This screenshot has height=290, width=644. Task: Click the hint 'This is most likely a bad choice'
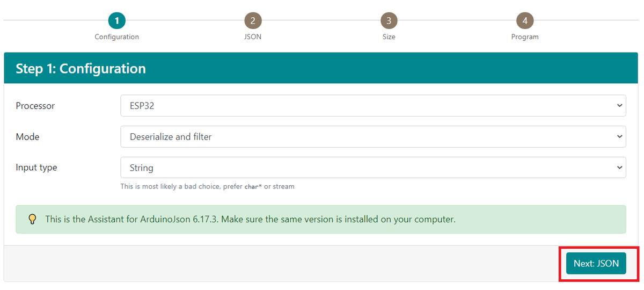coord(208,187)
